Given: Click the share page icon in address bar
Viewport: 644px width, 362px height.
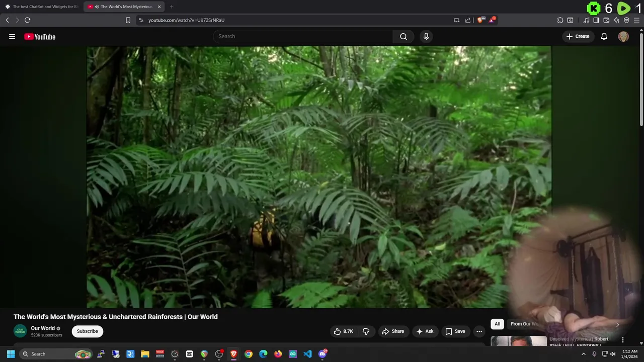Looking at the screenshot, I should (x=467, y=20).
